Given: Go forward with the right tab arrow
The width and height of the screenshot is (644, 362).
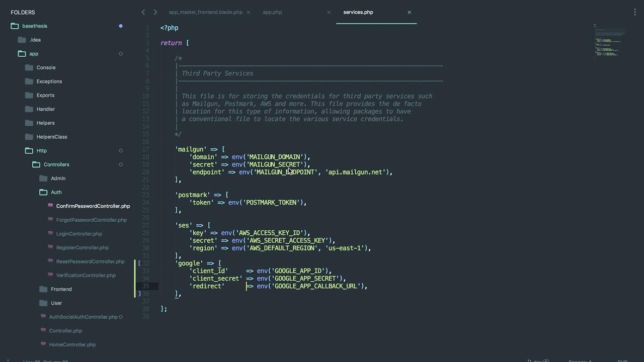Looking at the screenshot, I should pos(155,12).
